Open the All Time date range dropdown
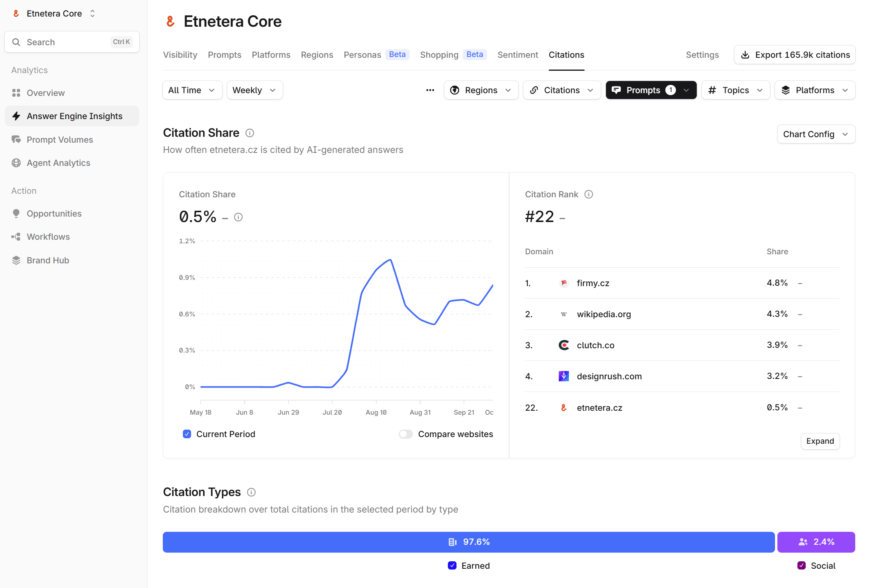 tap(192, 90)
